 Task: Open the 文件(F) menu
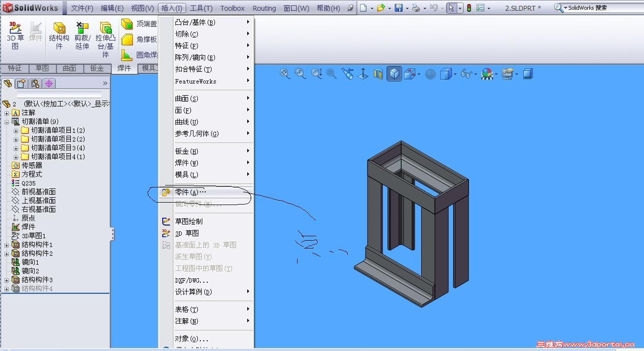tap(82, 8)
